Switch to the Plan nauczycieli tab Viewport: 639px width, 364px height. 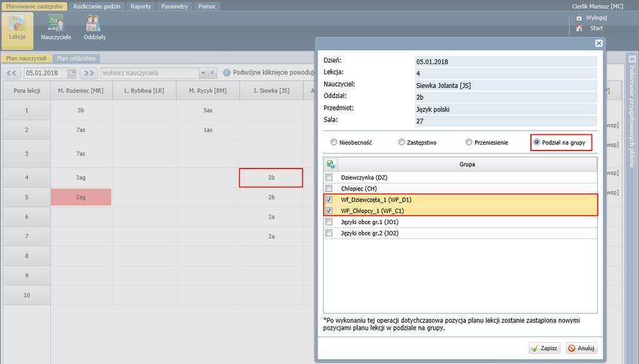coord(26,58)
